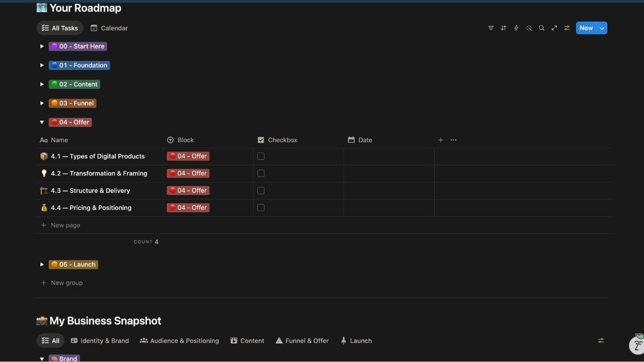Expand the 00 - Start Here group
Viewport: 644px width, 362px height.
(x=42, y=46)
